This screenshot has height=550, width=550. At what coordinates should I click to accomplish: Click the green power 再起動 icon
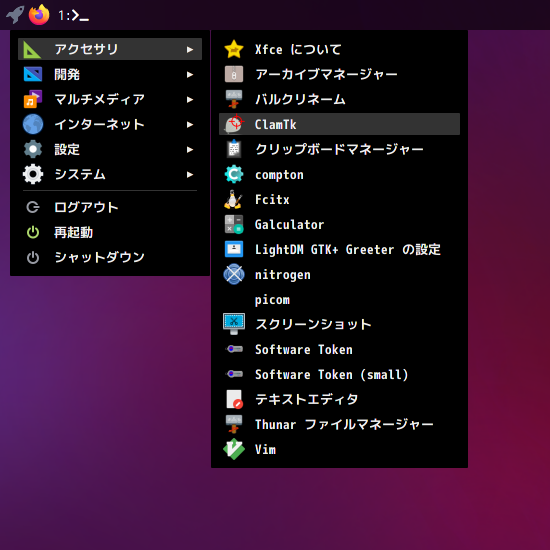point(33,232)
